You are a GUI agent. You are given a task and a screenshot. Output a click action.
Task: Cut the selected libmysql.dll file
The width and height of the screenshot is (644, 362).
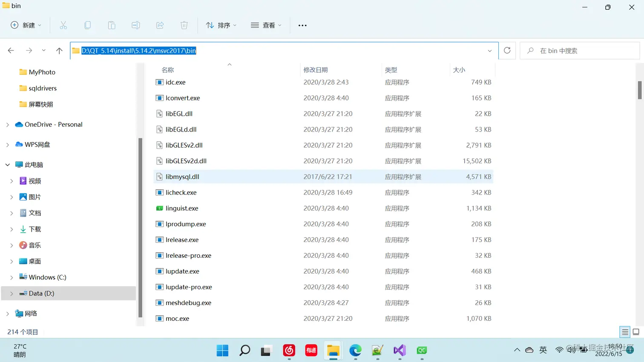[63, 25]
